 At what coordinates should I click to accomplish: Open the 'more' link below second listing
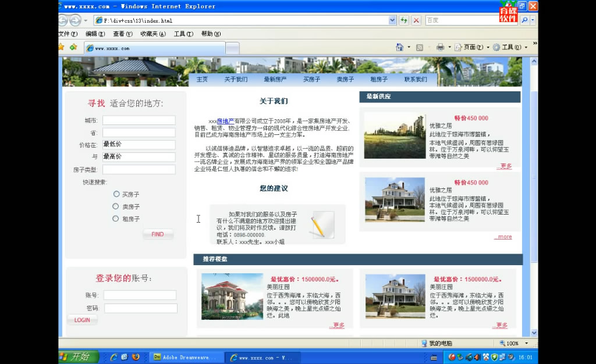(x=503, y=237)
